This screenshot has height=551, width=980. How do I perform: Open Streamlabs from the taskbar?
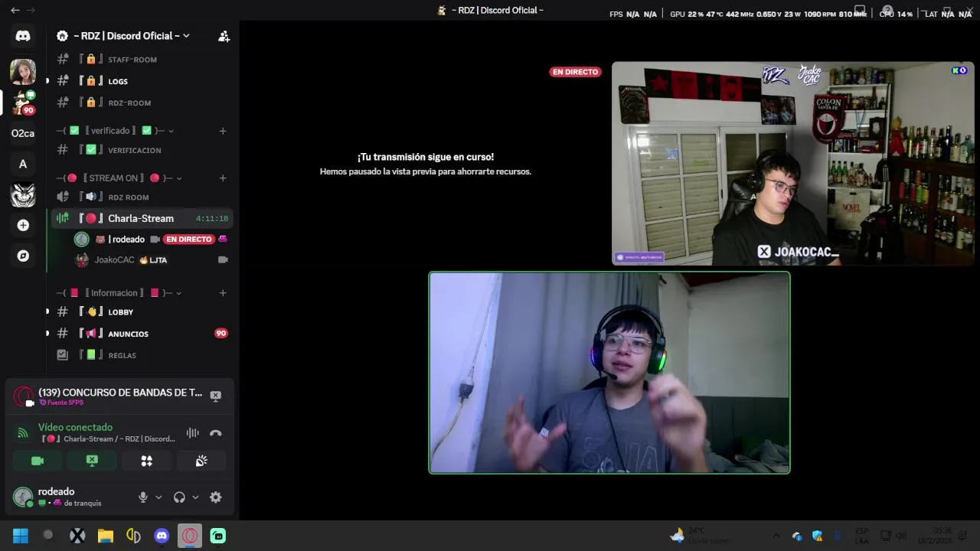click(x=218, y=536)
